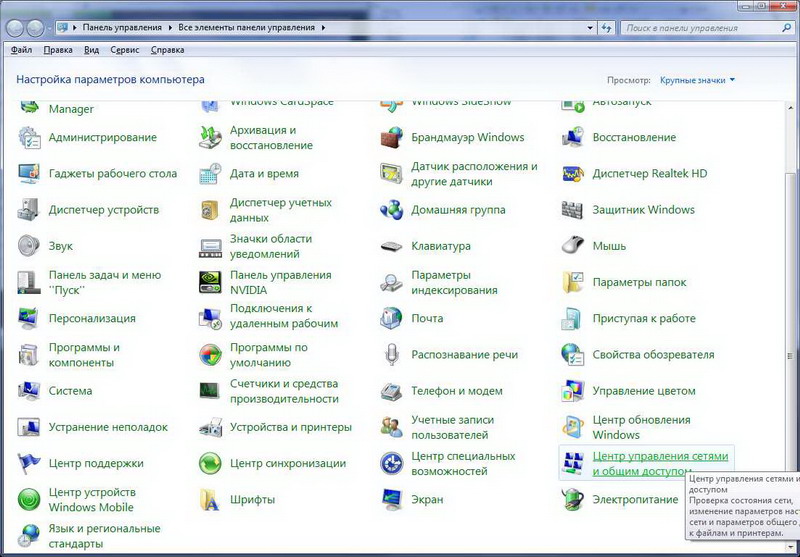
Task: Open Язык и региональные стандарты link
Action: point(105,536)
